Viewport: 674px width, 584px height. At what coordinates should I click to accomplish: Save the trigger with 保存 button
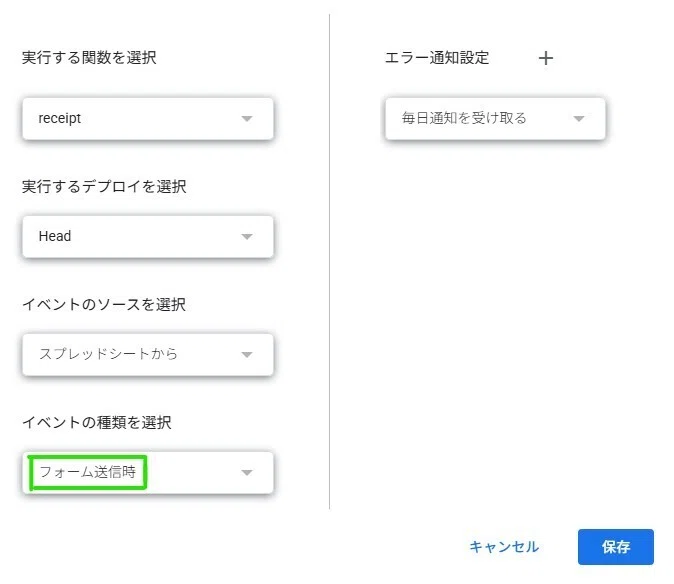pos(616,547)
